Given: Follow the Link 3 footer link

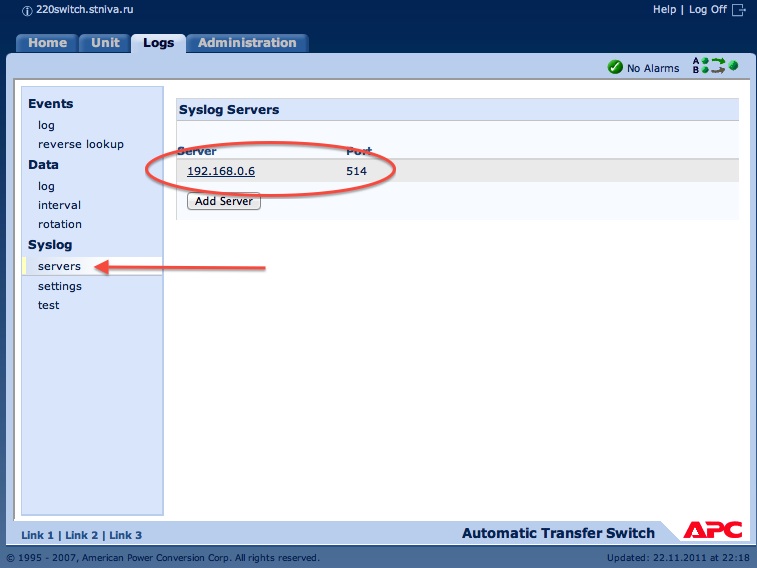Looking at the screenshot, I should click(x=126, y=536).
